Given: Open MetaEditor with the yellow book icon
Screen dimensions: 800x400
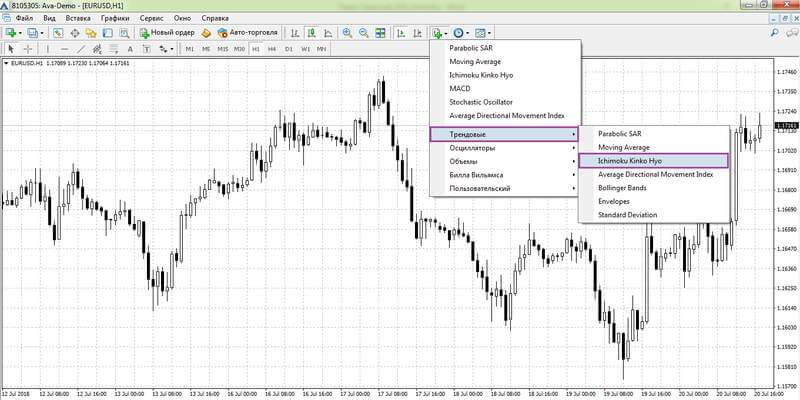Looking at the screenshot, I should (206, 33).
